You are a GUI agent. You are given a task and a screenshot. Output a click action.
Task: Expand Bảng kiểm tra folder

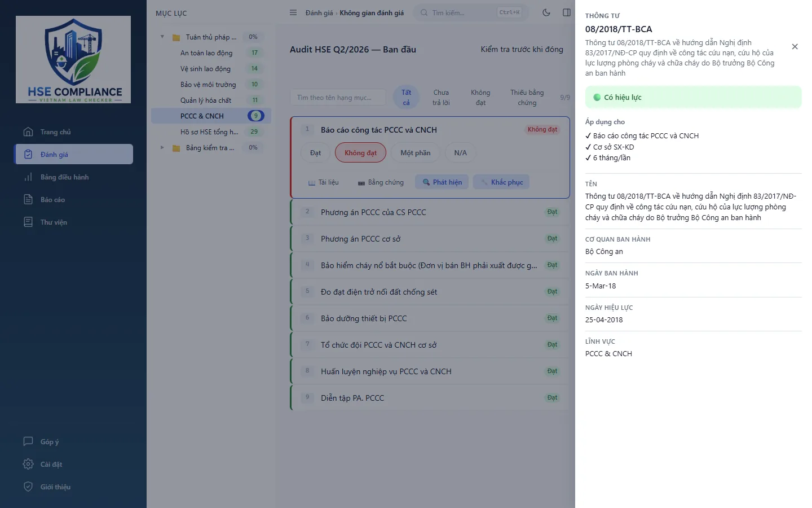pos(162,147)
